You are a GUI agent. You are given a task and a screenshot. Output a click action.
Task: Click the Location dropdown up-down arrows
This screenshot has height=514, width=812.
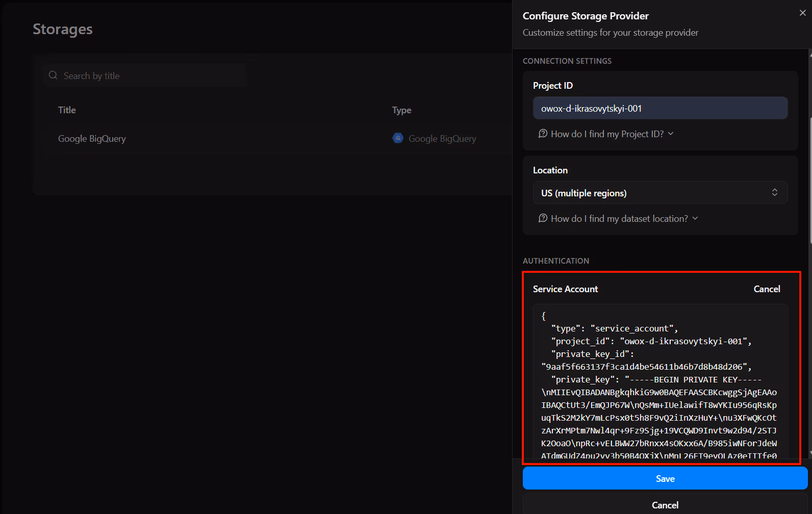click(x=774, y=192)
